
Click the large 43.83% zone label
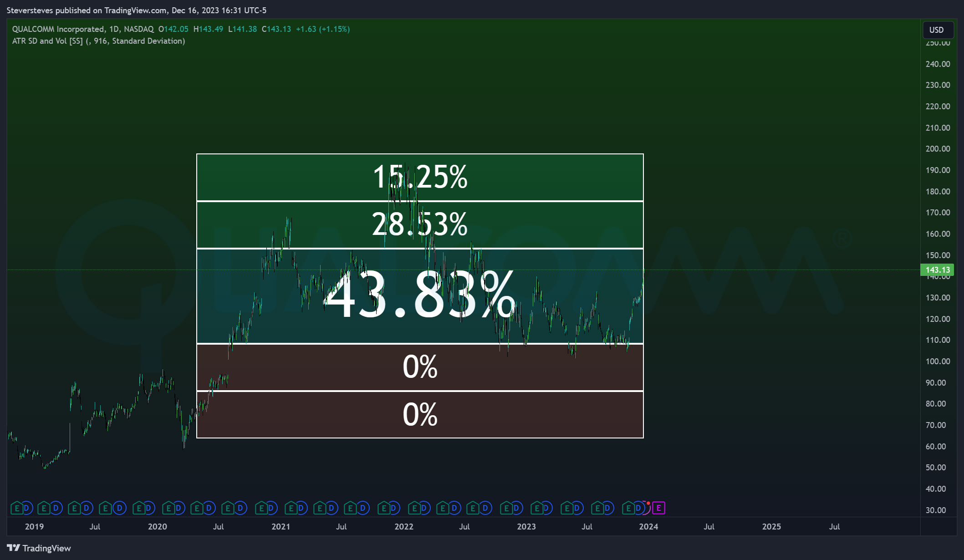tap(420, 295)
